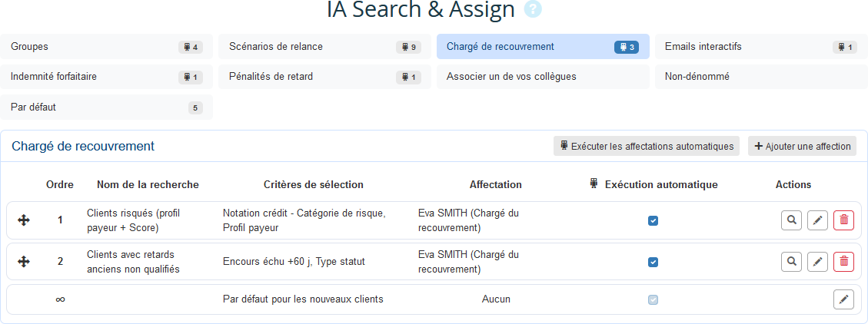Click Eva SMITH assignment in row 1
The height and width of the screenshot is (324, 868).
(467, 220)
